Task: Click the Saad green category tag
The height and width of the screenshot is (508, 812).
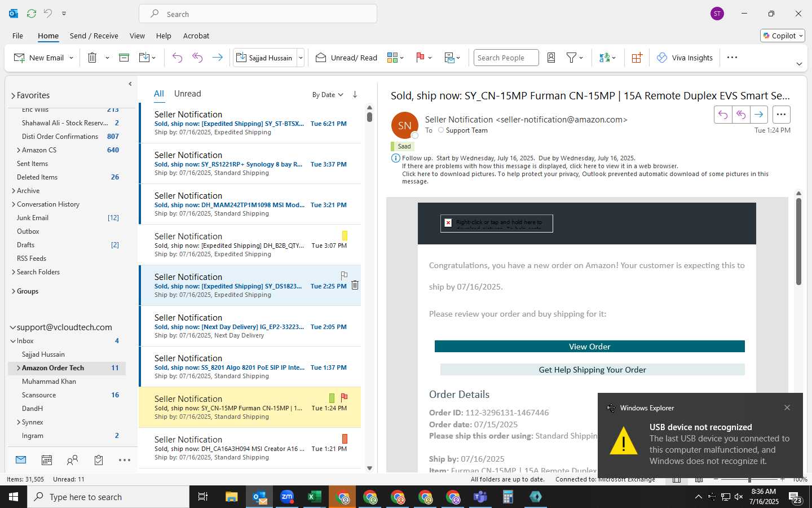Action: pos(402,146)
